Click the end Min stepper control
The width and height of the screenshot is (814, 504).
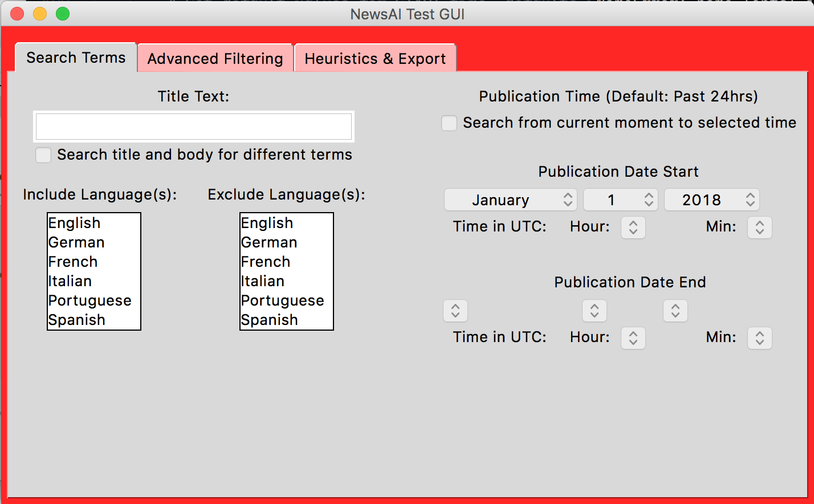click(759, 338)
